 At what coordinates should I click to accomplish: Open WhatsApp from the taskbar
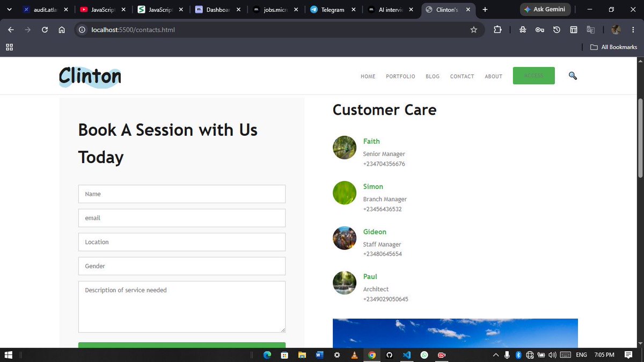[x=425, y=355]
